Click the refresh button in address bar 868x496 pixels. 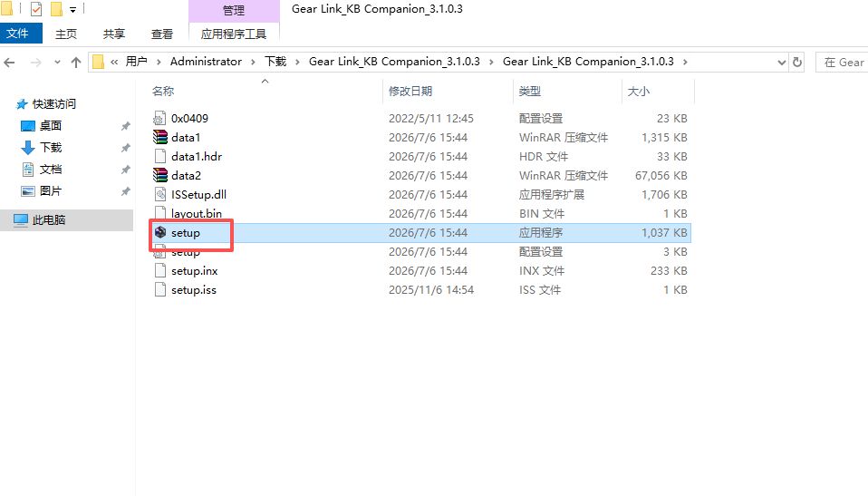797,62
